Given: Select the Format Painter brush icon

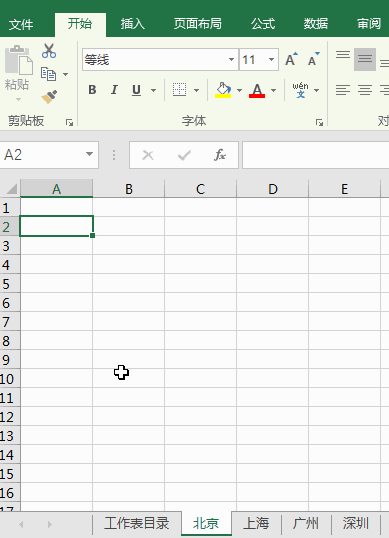Looking at the screenshot, I should click(x=49, y=97).
